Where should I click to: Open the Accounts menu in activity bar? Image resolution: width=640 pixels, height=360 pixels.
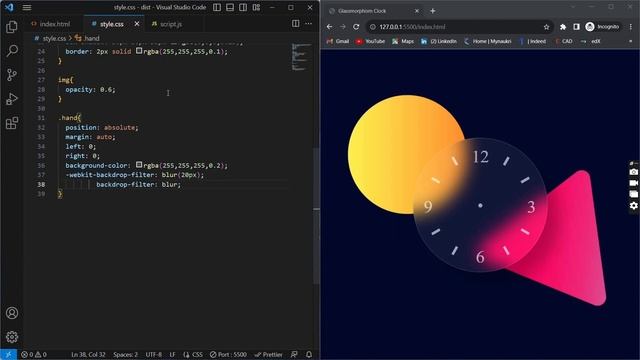(12, 313)
